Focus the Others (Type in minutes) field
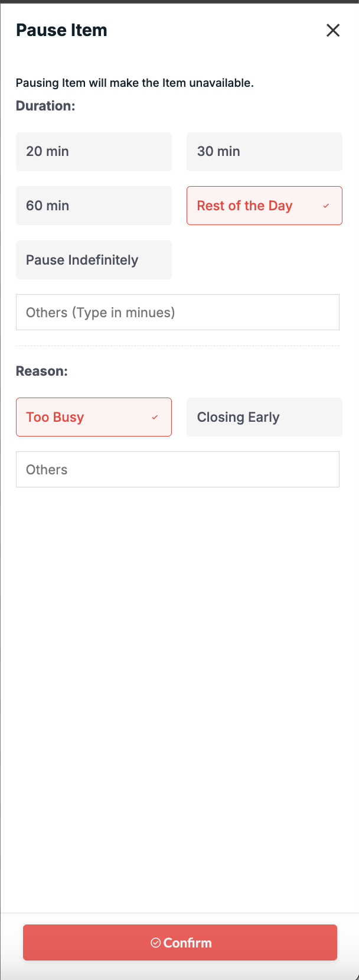 click(177, 312)
